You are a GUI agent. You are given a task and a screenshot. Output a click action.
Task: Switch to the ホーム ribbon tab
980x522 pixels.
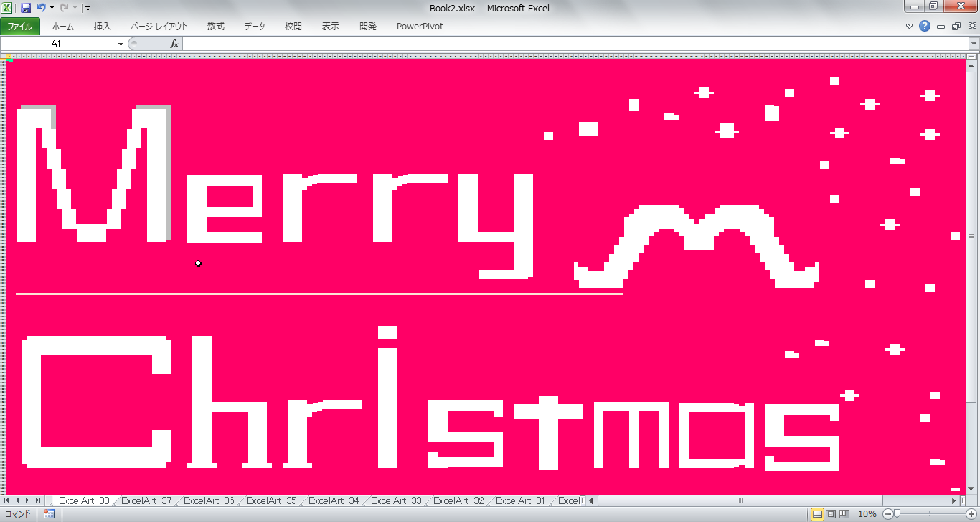pos(62,27)
